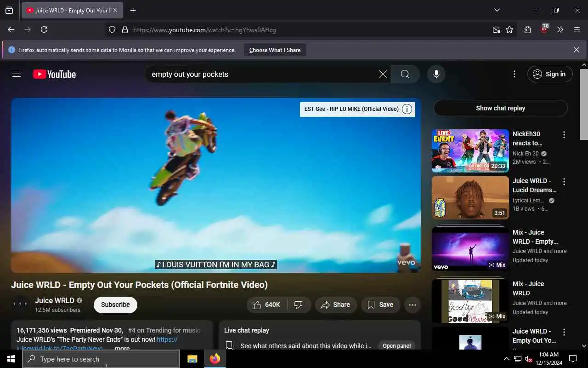This screenshot has width=588, height=368.
Task: Share the video
Action: 335,305
